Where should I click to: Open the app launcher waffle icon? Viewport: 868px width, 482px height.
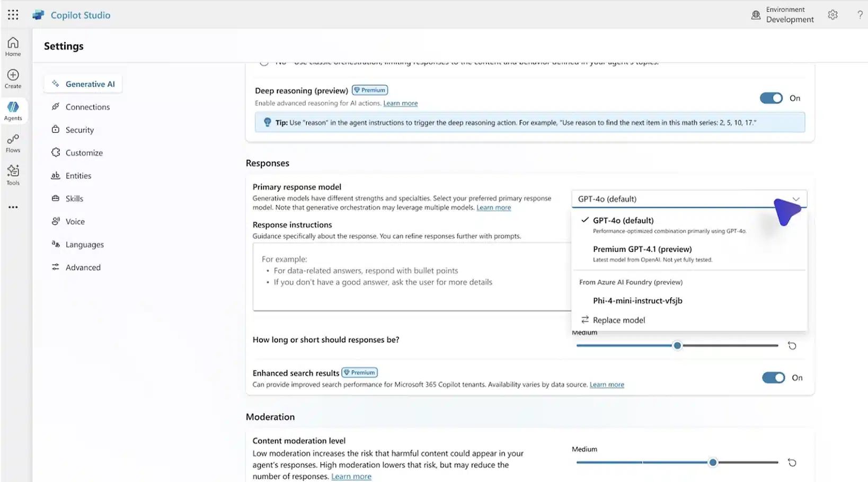point(13,15)
